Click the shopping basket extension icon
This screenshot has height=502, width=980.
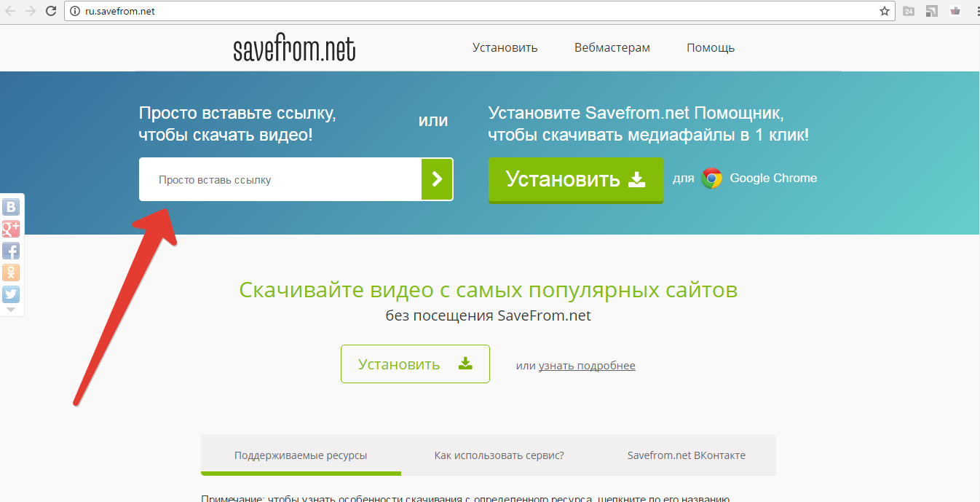[955, 11]
